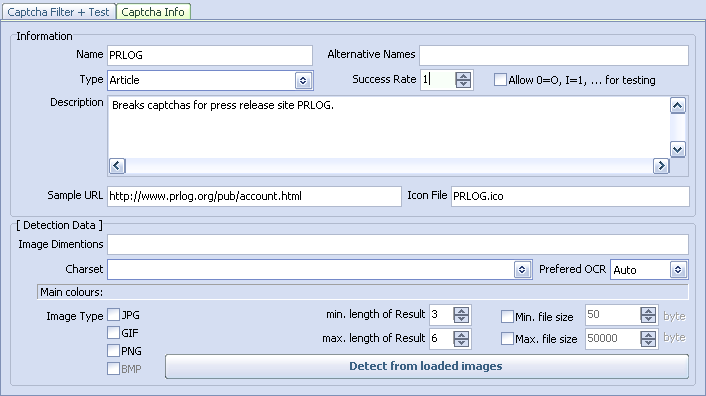Decrease Min. file size value

click(648, 319)
